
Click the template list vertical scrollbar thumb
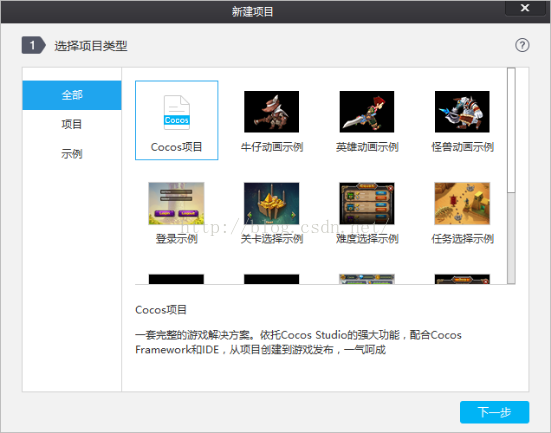(511, 130)
